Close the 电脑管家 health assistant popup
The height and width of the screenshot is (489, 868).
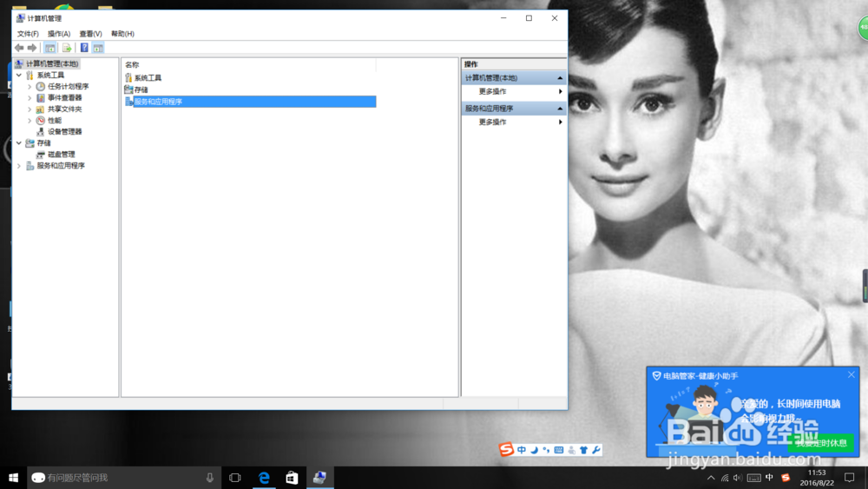coord(852,375)
